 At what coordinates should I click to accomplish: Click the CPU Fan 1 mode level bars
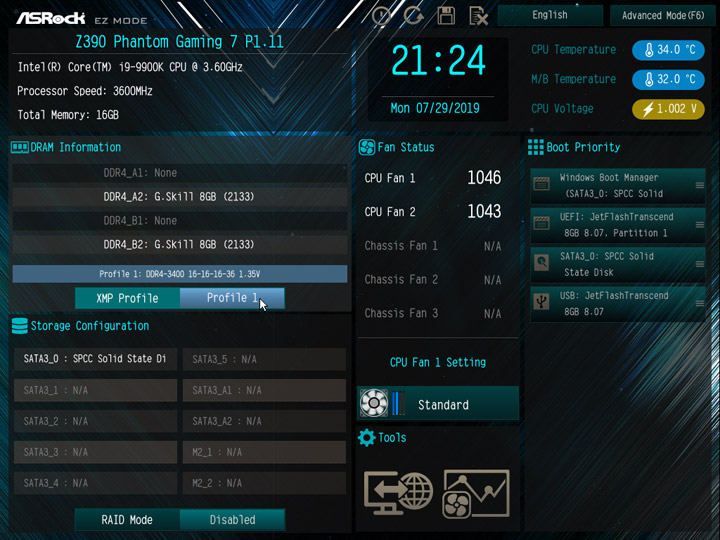point(399,403)
